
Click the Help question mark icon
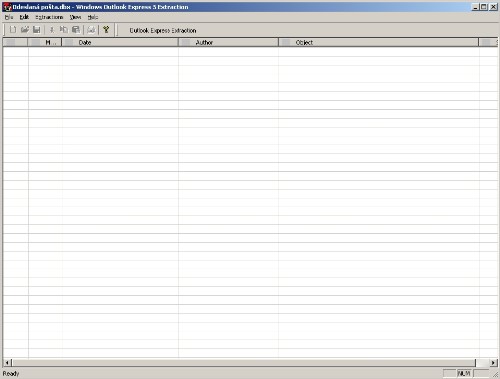tap(106, 30)
